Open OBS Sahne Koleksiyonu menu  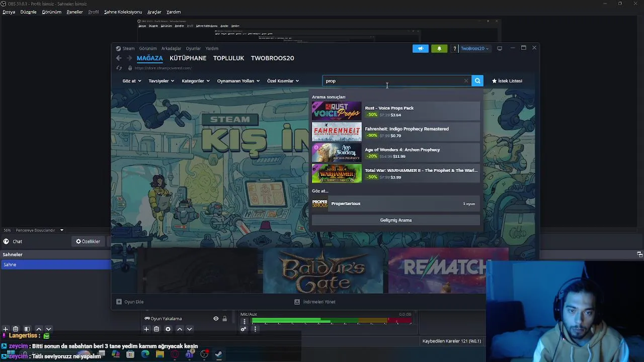(x=123, y=12)
